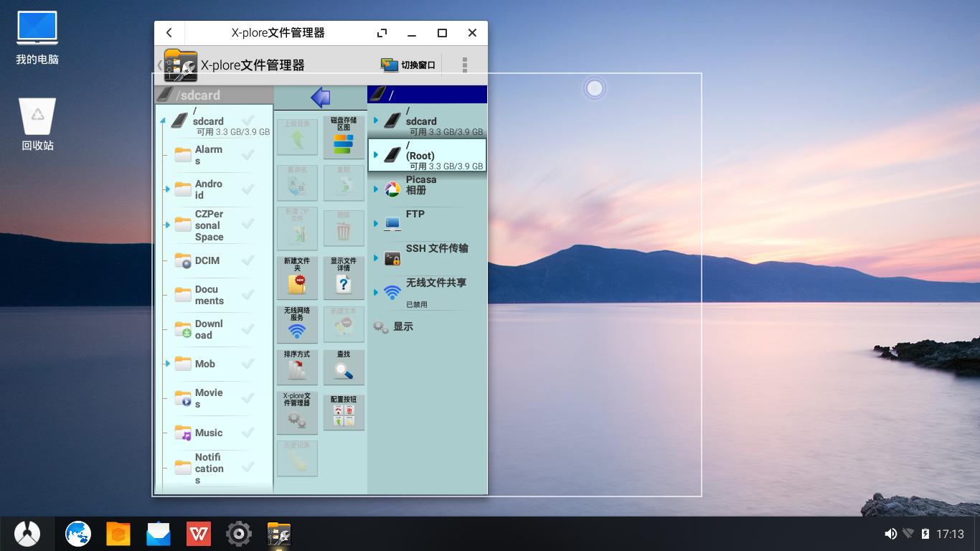Create a new folder using the 新建文件夹 icon

click(296, 278)
